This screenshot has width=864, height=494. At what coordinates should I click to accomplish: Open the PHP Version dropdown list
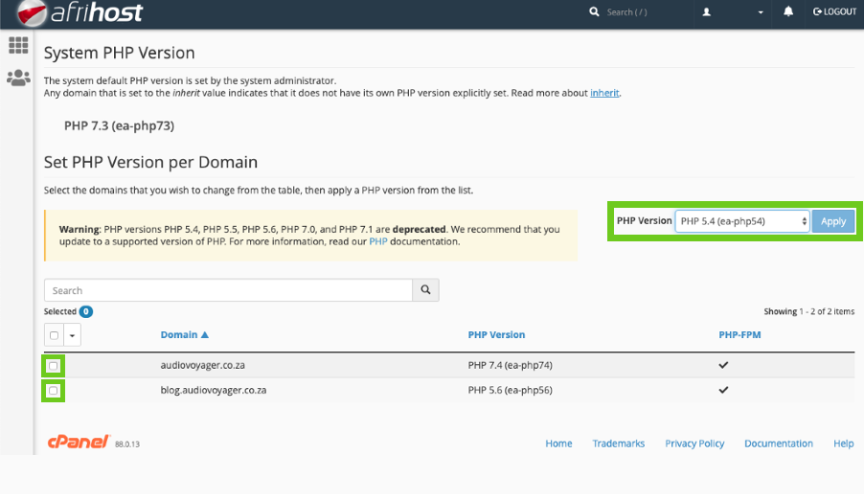742,221
